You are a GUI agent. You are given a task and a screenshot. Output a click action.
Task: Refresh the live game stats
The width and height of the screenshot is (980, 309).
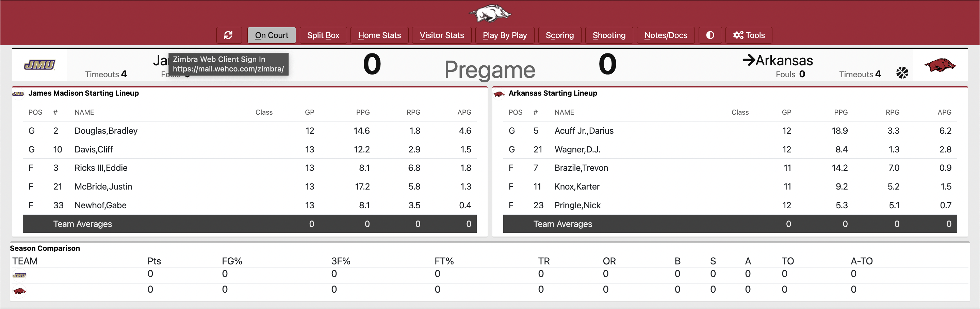coord(229,35)
